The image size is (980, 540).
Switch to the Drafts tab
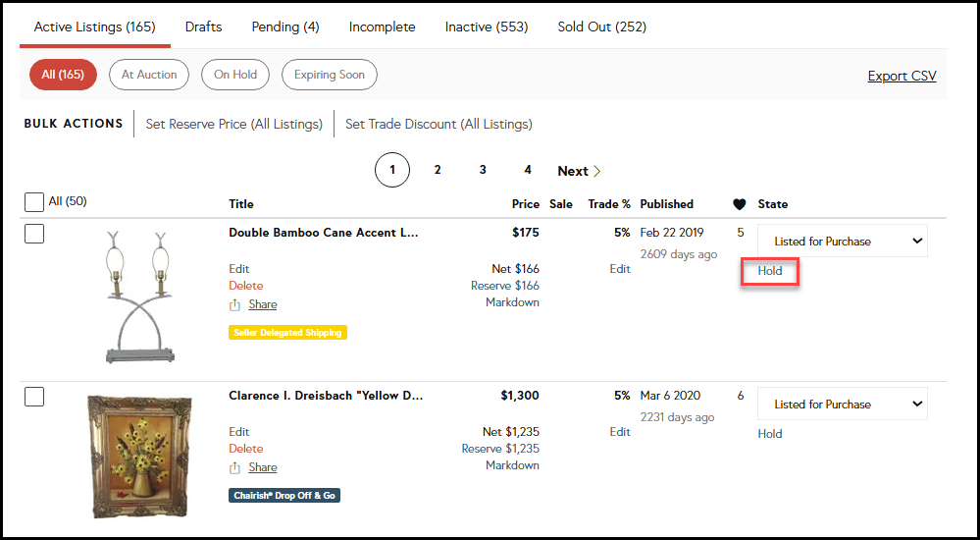203,27
